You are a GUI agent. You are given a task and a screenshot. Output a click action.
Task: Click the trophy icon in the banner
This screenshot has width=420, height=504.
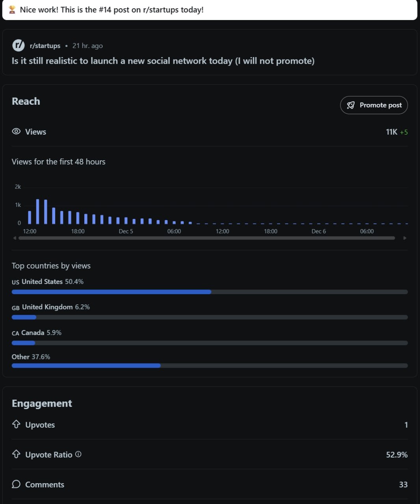(12, 10)
